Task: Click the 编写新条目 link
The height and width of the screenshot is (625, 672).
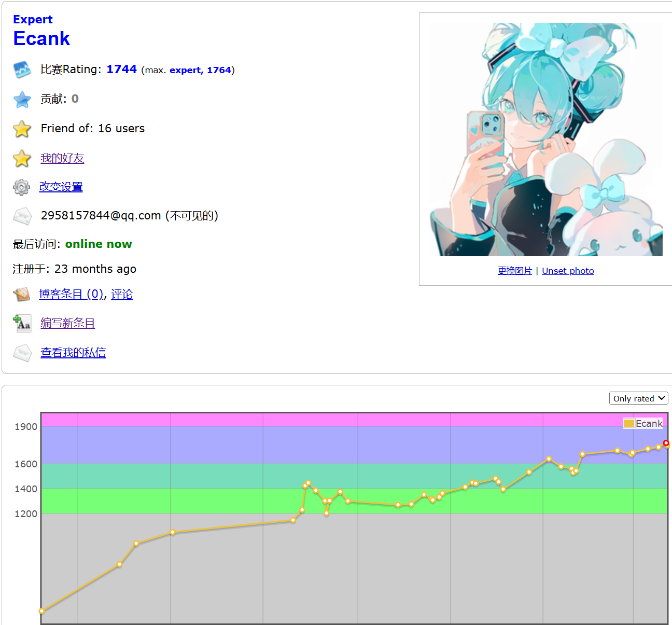Action: [67, 323]
